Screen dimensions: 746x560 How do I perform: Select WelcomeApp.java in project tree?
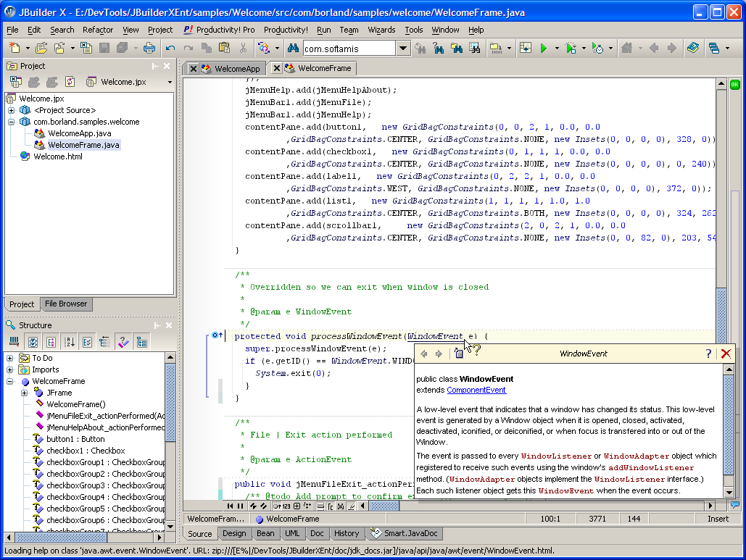80,133
